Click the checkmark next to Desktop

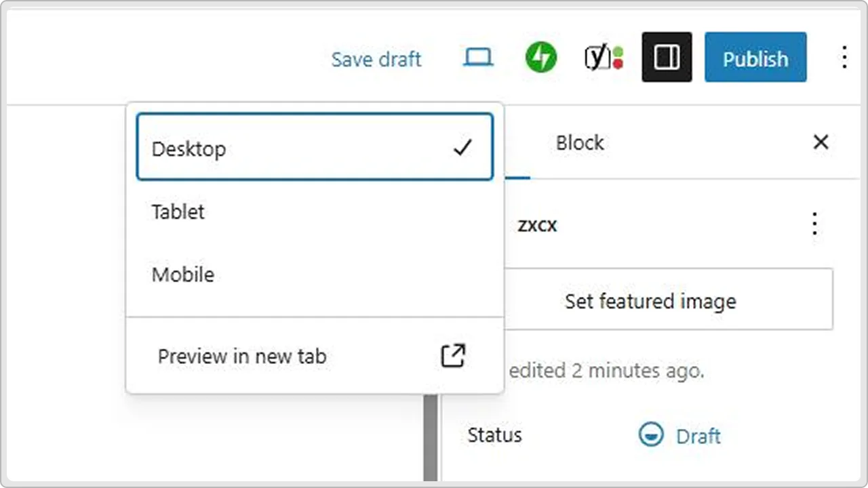pos(462,148)
